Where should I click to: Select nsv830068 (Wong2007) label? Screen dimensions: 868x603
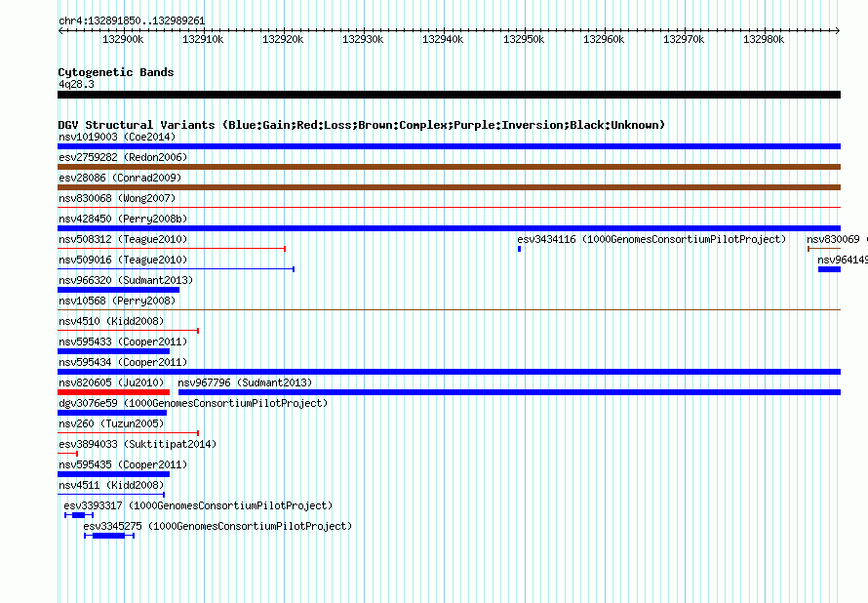click(x=117, y=198)
